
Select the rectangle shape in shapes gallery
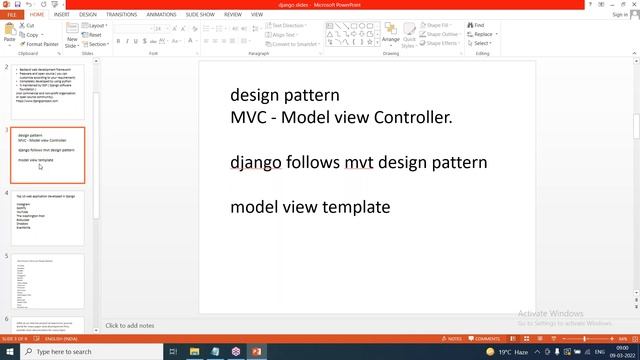[x=354, y=26]
